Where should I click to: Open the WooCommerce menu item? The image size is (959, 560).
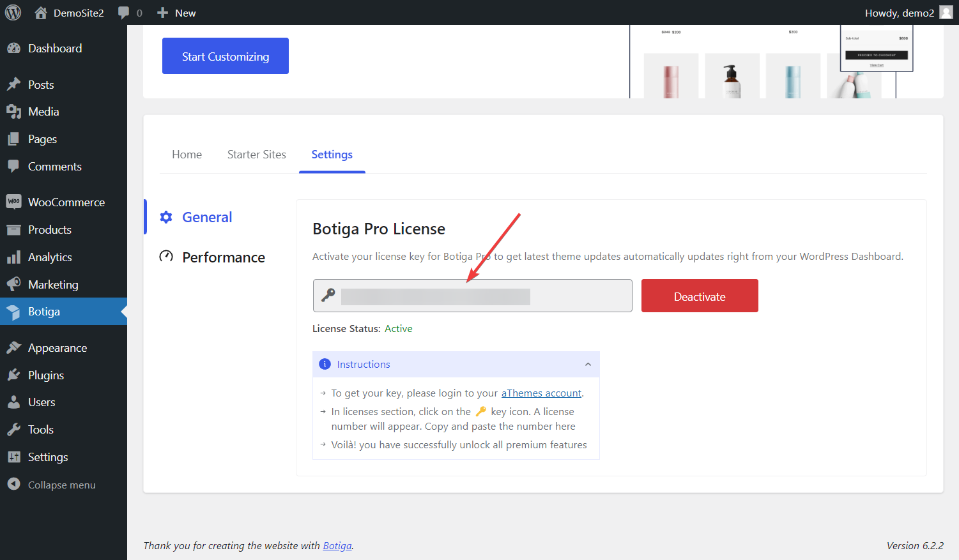(x=66, y=202)
